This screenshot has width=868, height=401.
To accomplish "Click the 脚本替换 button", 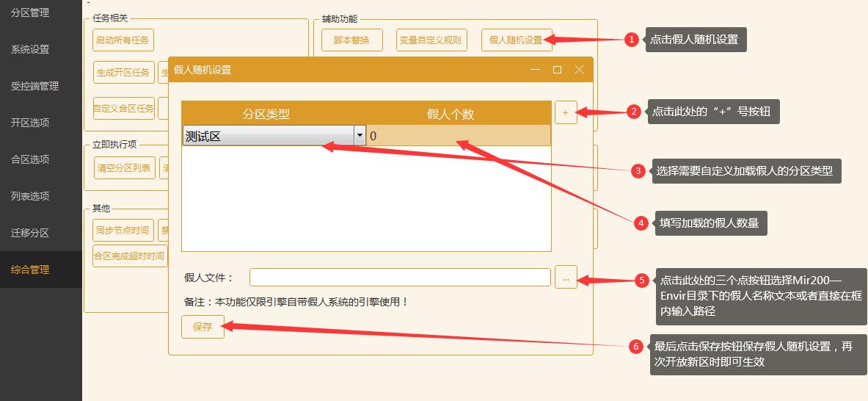I will (x=351, y=40).
